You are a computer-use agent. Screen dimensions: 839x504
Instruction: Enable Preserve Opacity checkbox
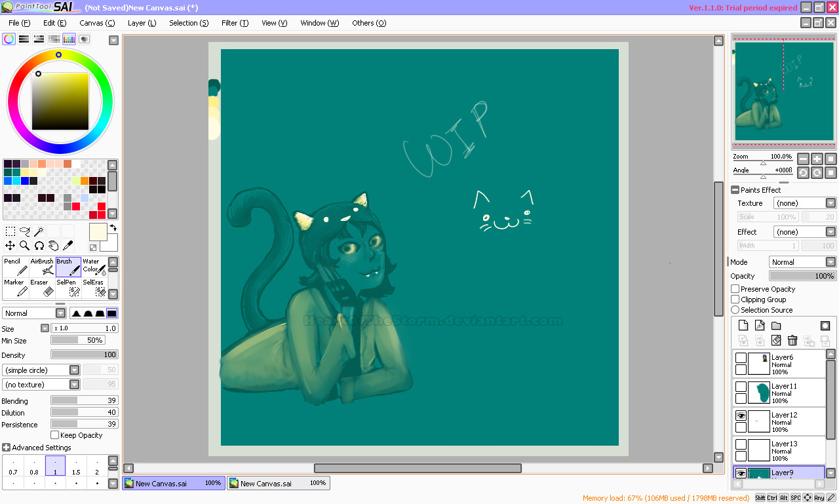click(x=735, y=289)
